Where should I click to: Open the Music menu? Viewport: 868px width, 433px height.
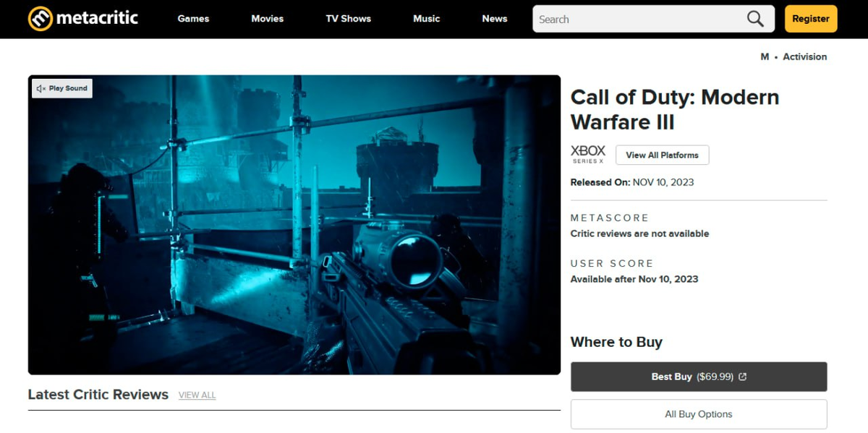427,19
